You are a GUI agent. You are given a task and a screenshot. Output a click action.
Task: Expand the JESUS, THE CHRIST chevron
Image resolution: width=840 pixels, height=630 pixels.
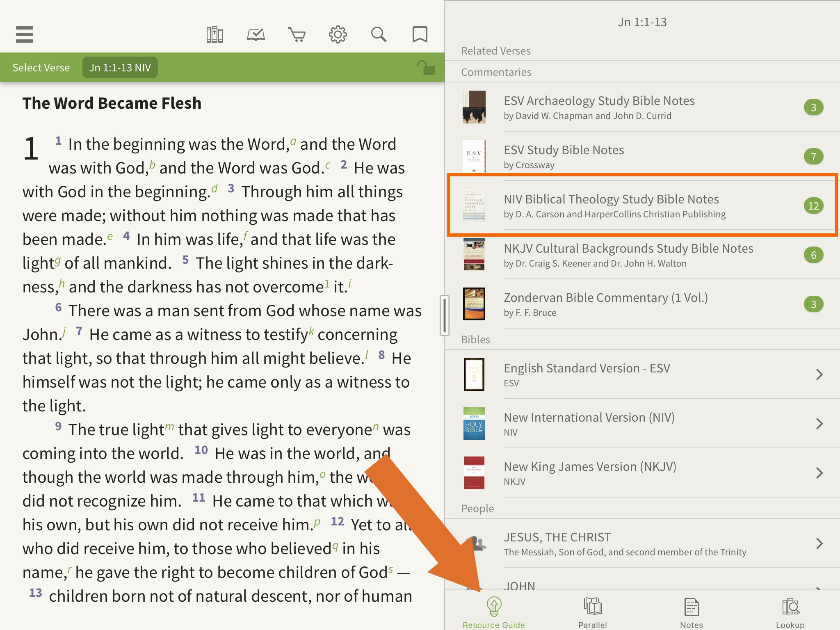(x=819, y=543)
